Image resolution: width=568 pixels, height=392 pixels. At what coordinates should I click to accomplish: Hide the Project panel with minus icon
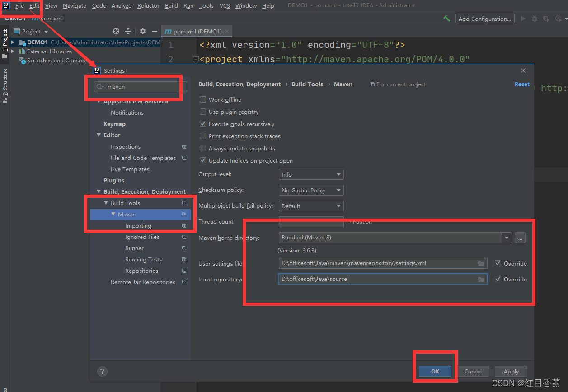155,31
